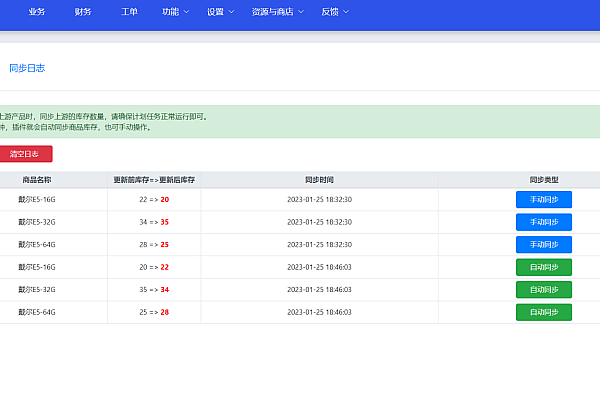Click sync time in 35 => 34 row
Screen dimensions: 600x400
pos(320,290)
